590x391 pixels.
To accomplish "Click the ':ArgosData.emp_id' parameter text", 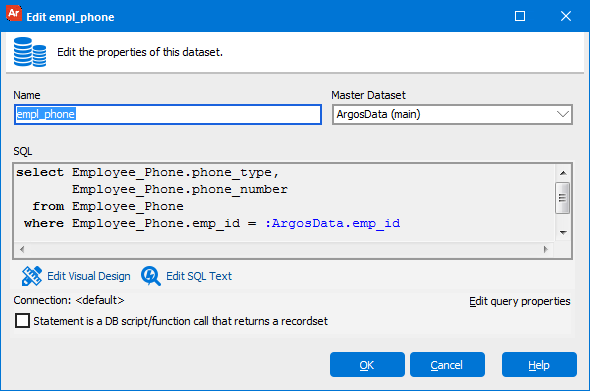I will click(333, 224).
